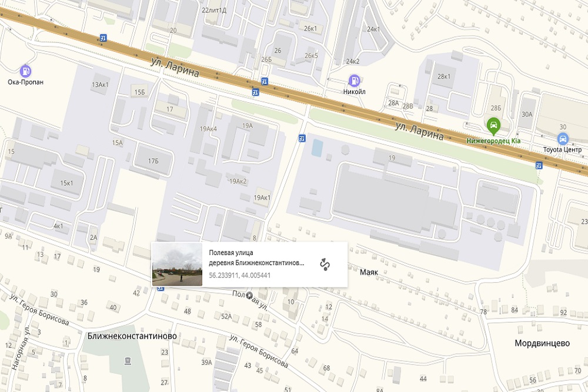Select the bus stop below Toyota Центр
Viewport: 588px width, 392px height.
(539, 166)
